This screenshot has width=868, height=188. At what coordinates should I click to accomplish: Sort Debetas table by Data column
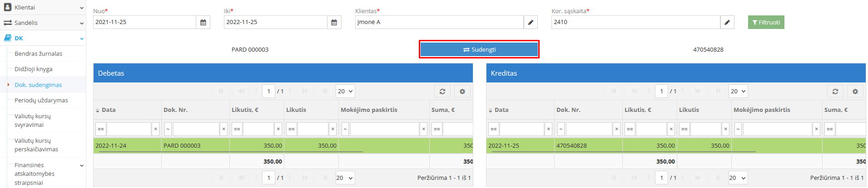(x=108, y=110)
